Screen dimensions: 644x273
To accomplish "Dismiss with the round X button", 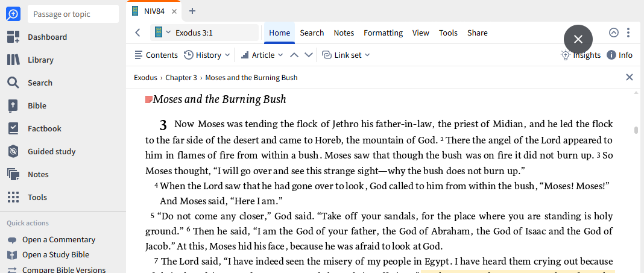I will click(578, 39).
